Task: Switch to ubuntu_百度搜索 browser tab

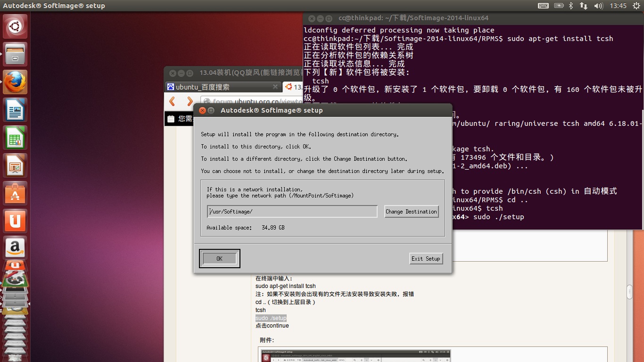Action: [223, 87]
